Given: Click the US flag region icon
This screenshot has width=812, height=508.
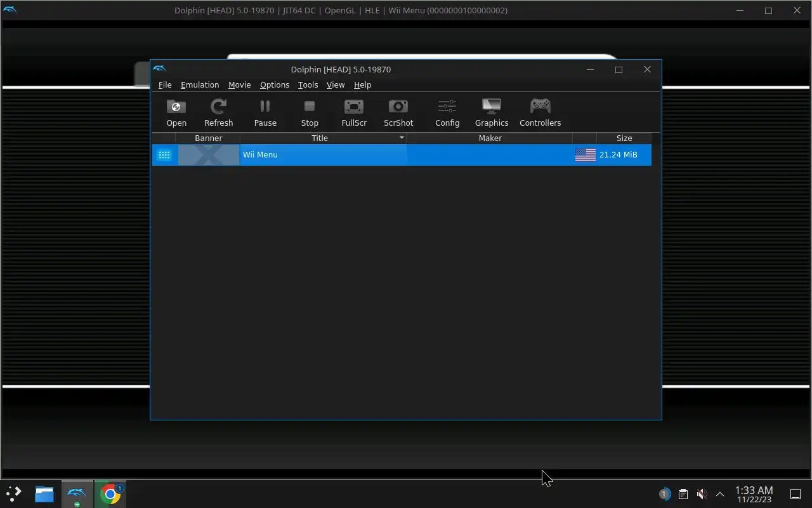Looking at the screenshot, I should point(585,155).
